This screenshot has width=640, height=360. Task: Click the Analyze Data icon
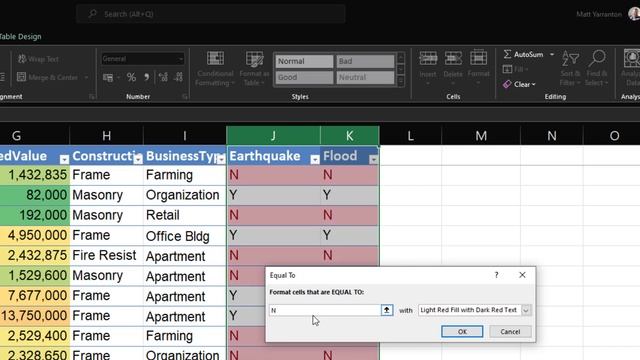[632, 59]
